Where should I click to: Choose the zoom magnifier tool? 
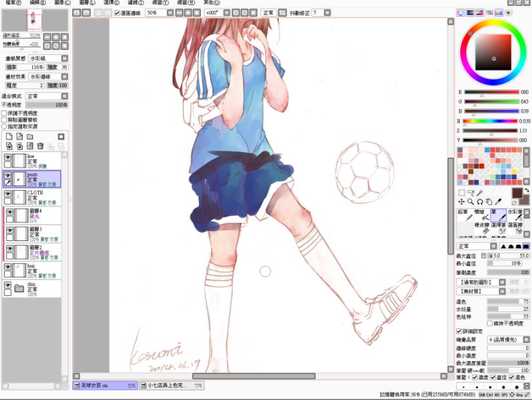[x=471, y=202]
